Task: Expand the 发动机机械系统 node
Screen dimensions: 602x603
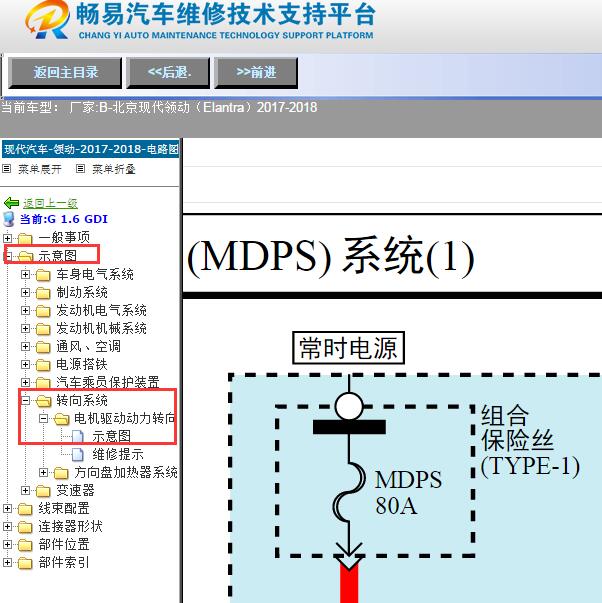Action: 25,328
